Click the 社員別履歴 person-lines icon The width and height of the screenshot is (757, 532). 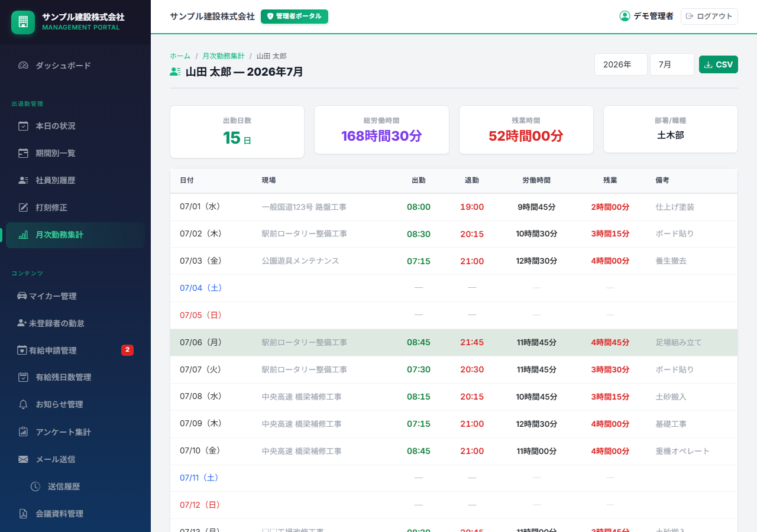23,180
